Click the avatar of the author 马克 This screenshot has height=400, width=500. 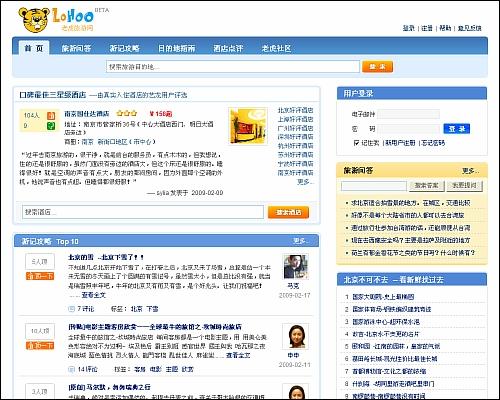click(x=296, y=267)
